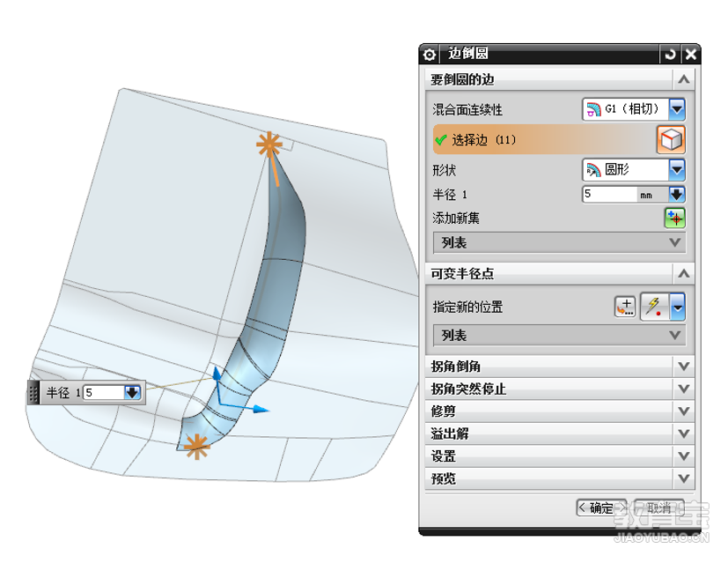Image resolution: width=728 pixels, height=563 pixels.
Task: Open the 形状 圆形 dropdown
Action: click(677, 169)
